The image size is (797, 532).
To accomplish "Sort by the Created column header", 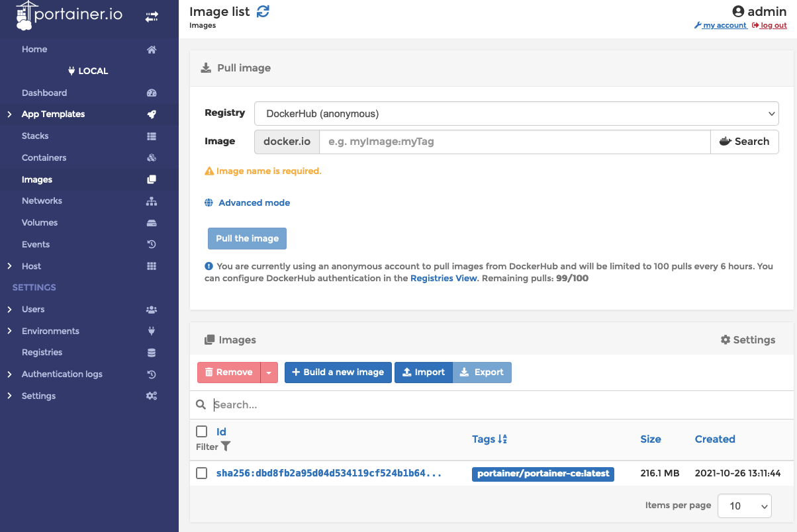I will (x=715, y=439).
